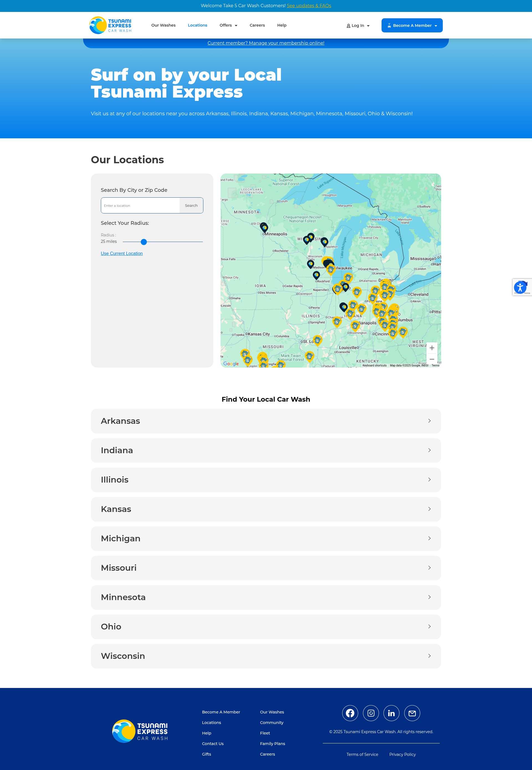Click Manage your membership online link
The image size is (532, 770).
[x=266, y=43]
